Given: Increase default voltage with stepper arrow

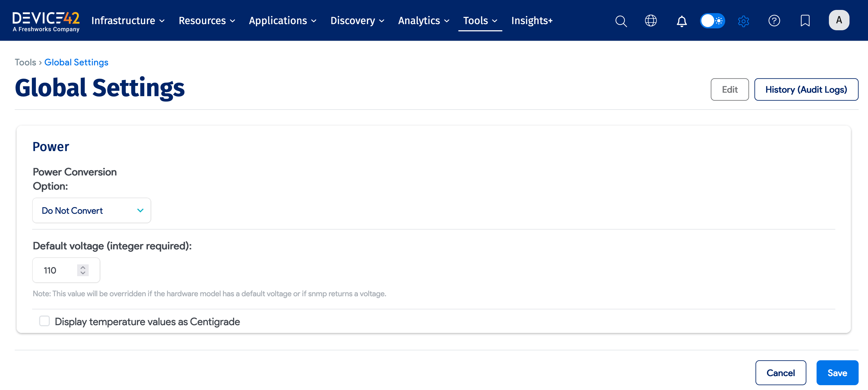Looking at the screenshot, I should click(83, 267).
